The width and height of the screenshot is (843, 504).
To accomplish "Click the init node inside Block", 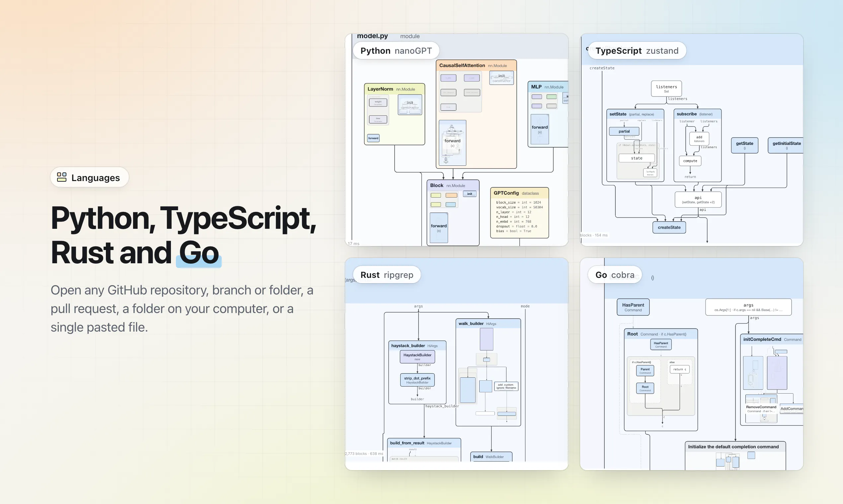I will 469,194.
